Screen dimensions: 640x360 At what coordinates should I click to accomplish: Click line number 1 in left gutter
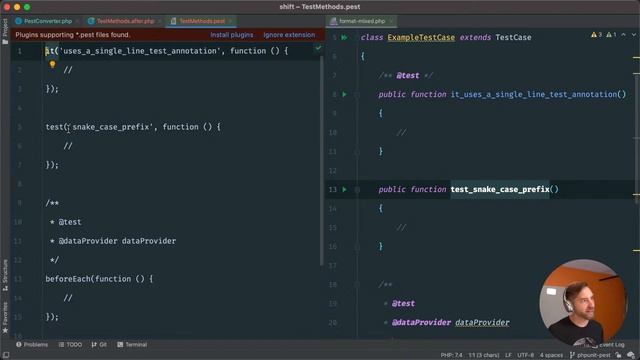19,51
